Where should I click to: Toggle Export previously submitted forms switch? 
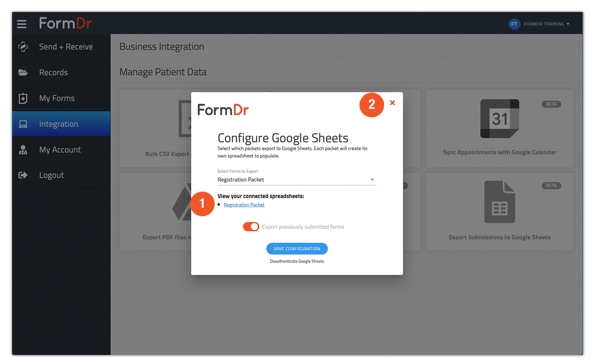click(251, 227)
